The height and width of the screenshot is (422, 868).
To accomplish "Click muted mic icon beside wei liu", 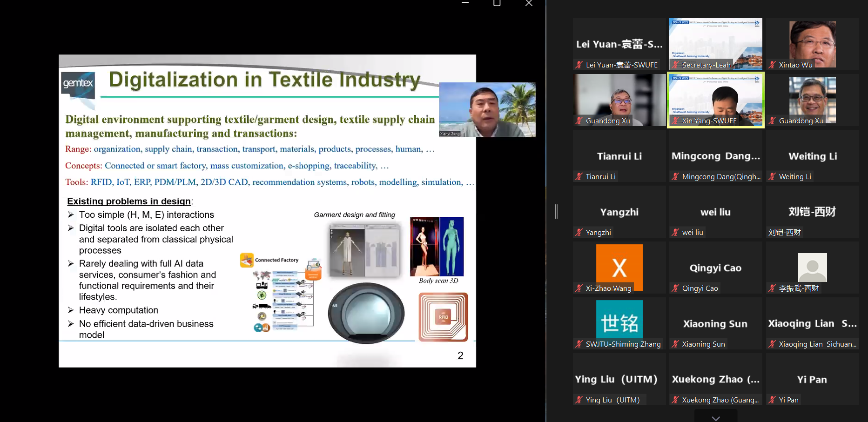I will tap(675, 233).
